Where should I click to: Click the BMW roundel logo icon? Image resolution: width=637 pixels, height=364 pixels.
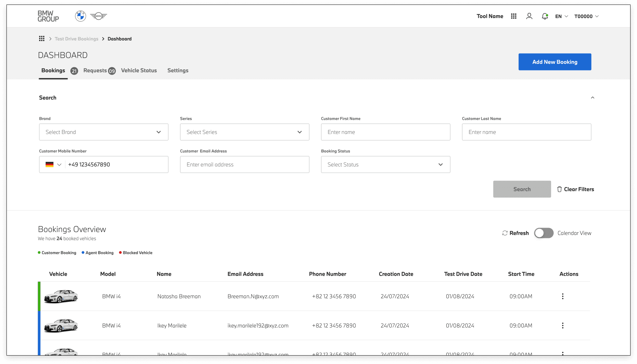coord(81,16)
